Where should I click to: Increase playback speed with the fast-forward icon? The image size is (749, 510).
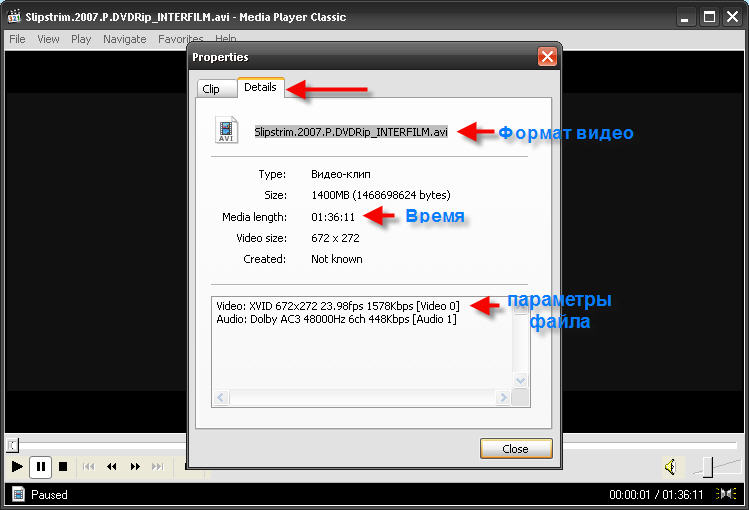(135, 467)
